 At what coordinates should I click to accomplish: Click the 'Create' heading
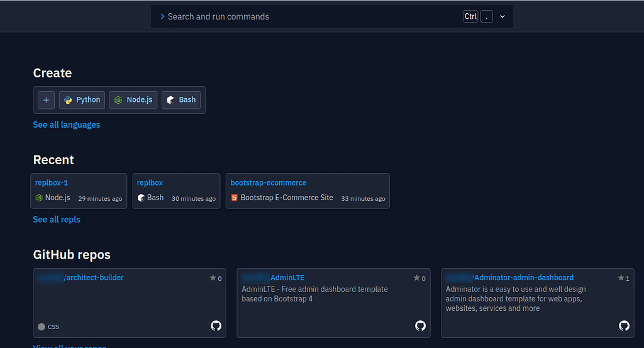52,73
